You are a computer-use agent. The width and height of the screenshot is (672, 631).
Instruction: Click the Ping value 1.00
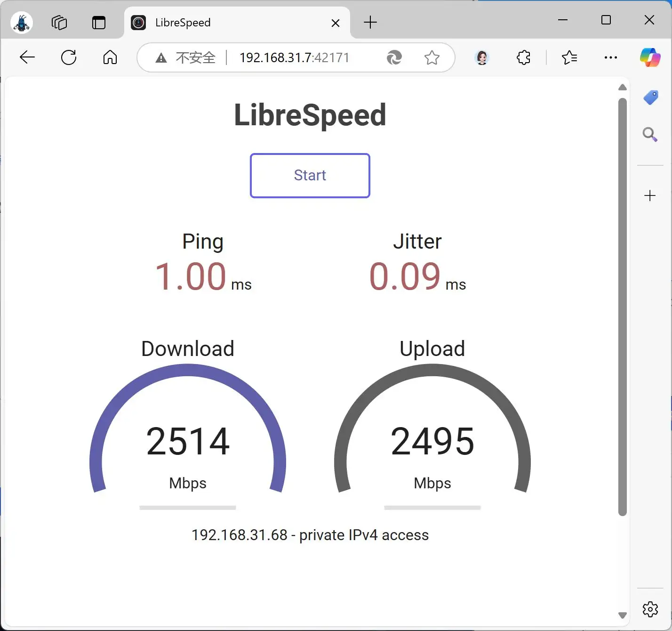tap(191, 276)
